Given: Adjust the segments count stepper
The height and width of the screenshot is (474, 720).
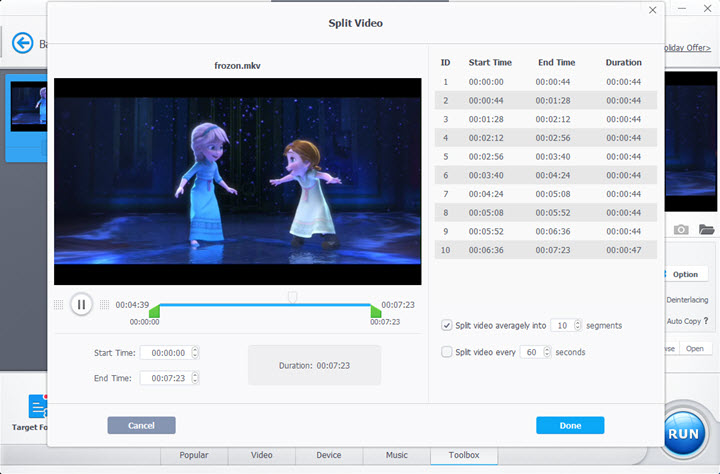Looking at the screenshot, I should (x=579, y=325).
